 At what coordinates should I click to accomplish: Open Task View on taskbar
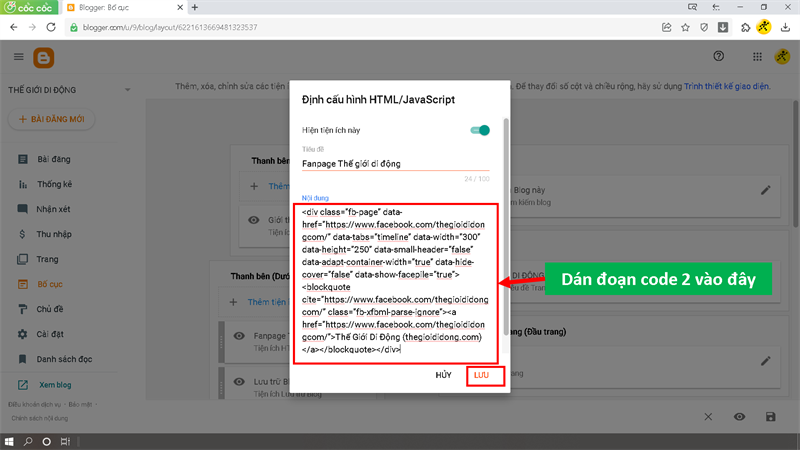[x=65, y=441]
